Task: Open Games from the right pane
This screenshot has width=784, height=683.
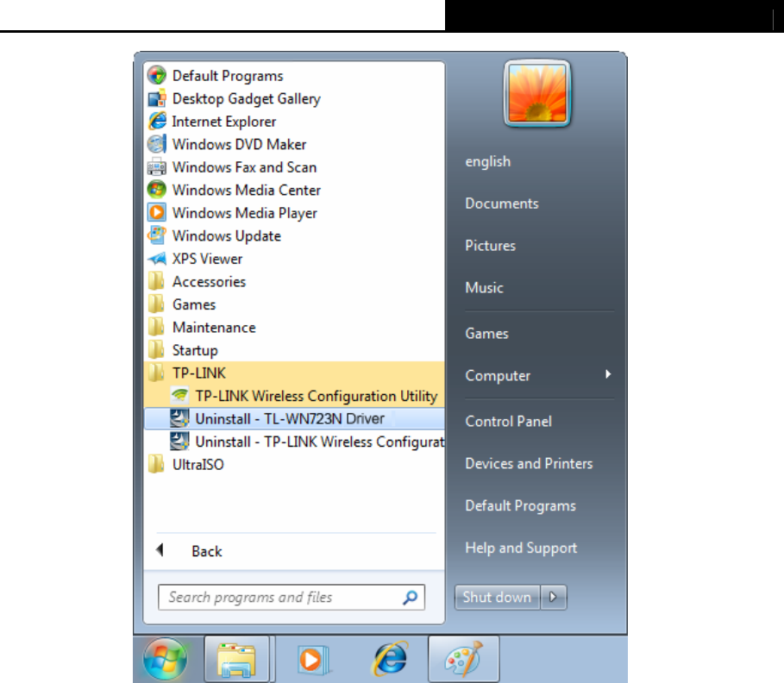Action: [x=487, y=334]
